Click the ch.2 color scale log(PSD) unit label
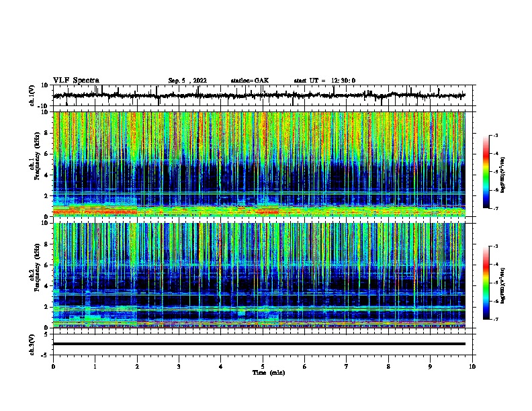This screenshot has width=532, height=411. click(502, 285)
